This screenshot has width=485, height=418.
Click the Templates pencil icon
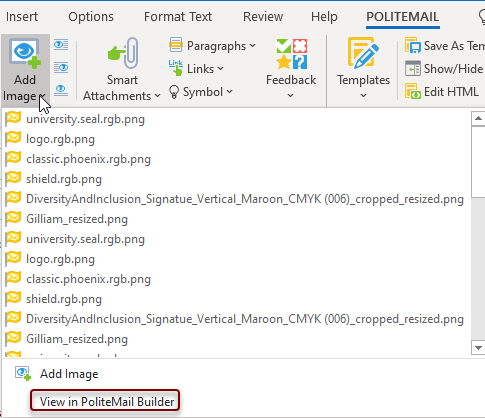(x=363, y=53)
